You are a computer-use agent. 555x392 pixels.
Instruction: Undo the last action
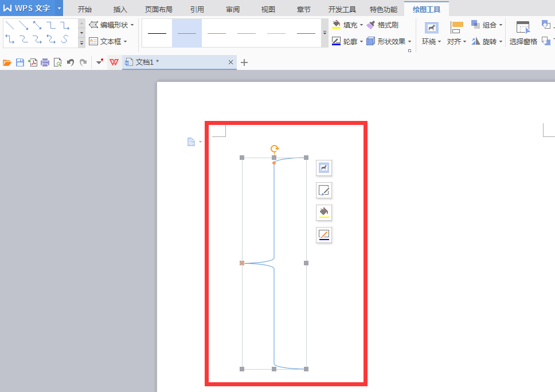tap(71, 62)
